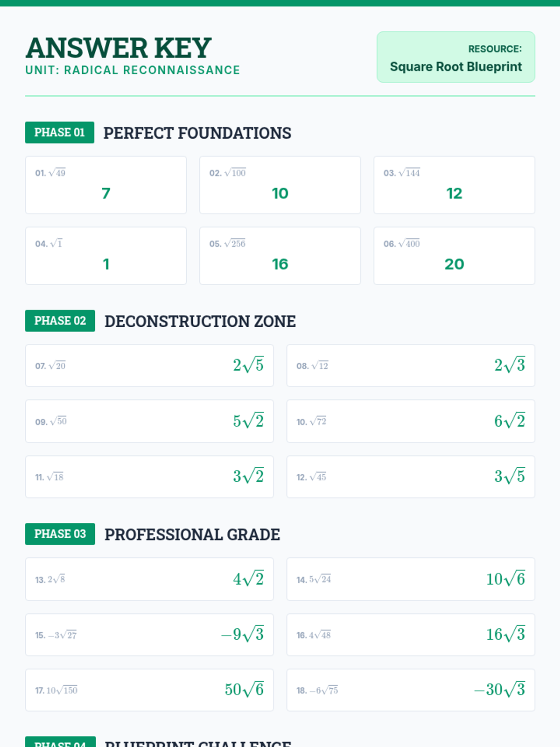Select problem 07 square root of 20
This screenshot has width=560, height=747.
pos(149,366)
